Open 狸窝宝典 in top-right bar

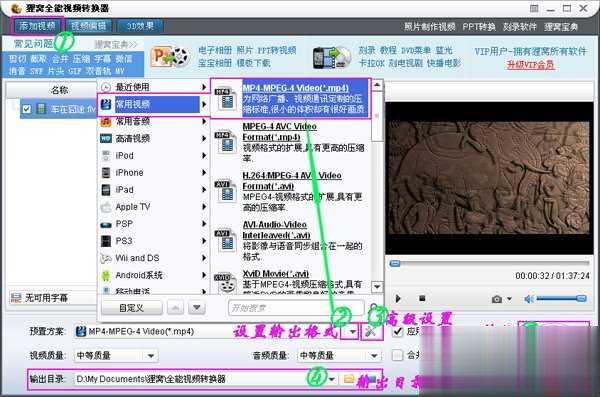coord(561,27)
